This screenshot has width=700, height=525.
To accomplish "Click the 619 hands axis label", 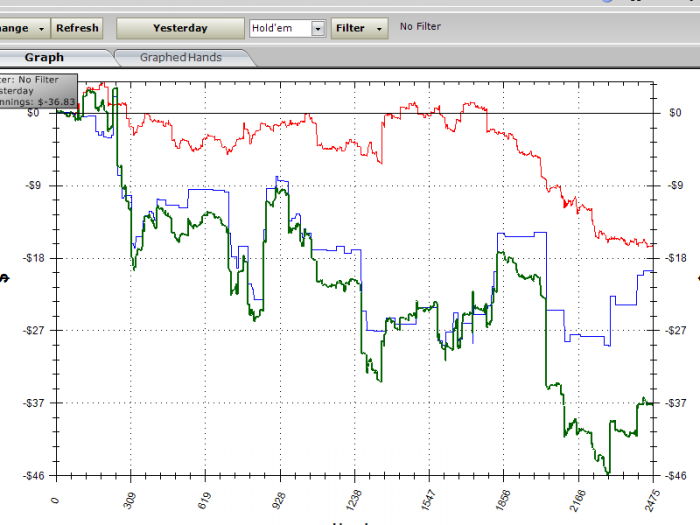I will click(204, 501).
